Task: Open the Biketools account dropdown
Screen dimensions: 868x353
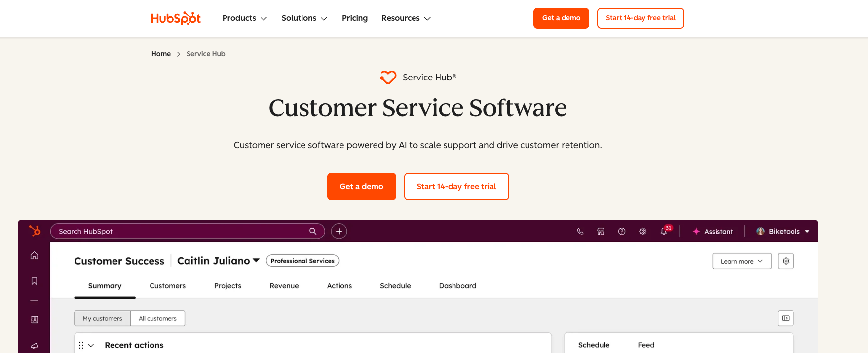Action: [783, 231]
